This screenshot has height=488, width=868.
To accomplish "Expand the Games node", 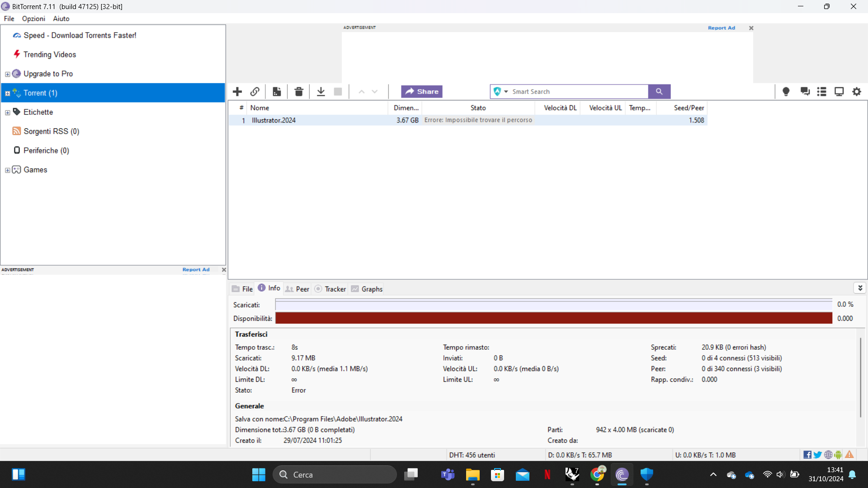I will [x=7, y=170].
